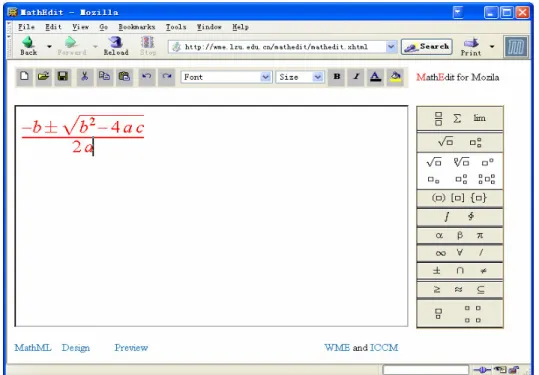
Task: Go Back in the browser
Action: [29, 46]
